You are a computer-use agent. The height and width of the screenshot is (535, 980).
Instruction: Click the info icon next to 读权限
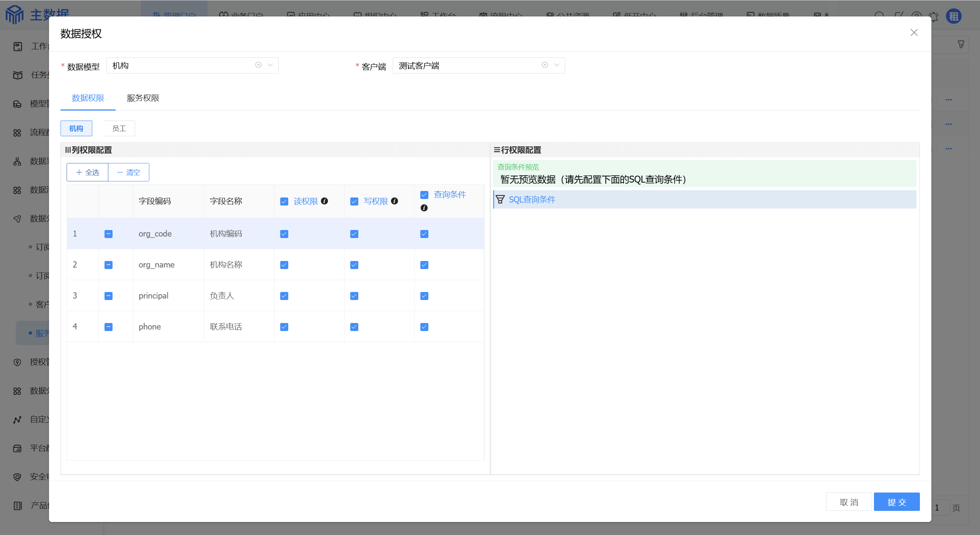point(325,201)
